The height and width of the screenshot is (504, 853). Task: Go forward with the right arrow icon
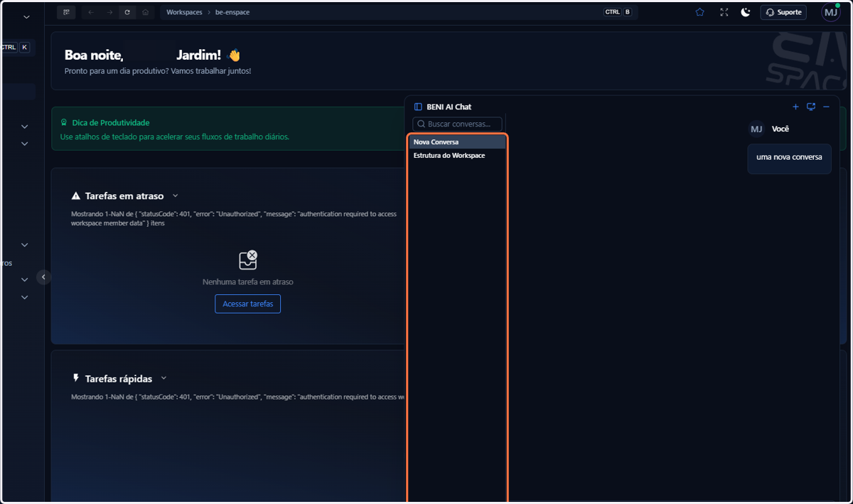(x=109, y=12)
